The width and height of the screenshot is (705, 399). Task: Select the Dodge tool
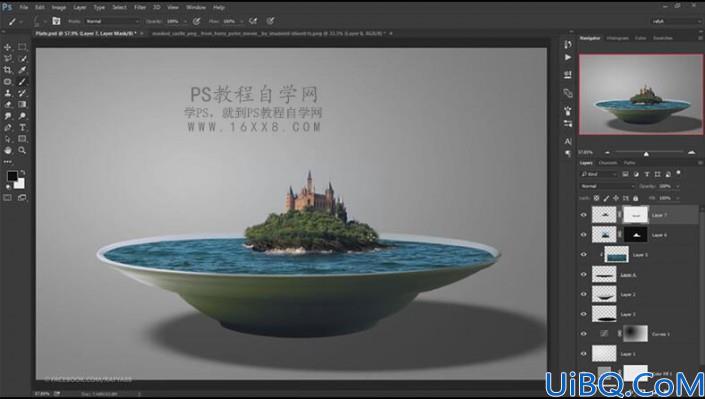pyautogui.click(x=22, y=116)
